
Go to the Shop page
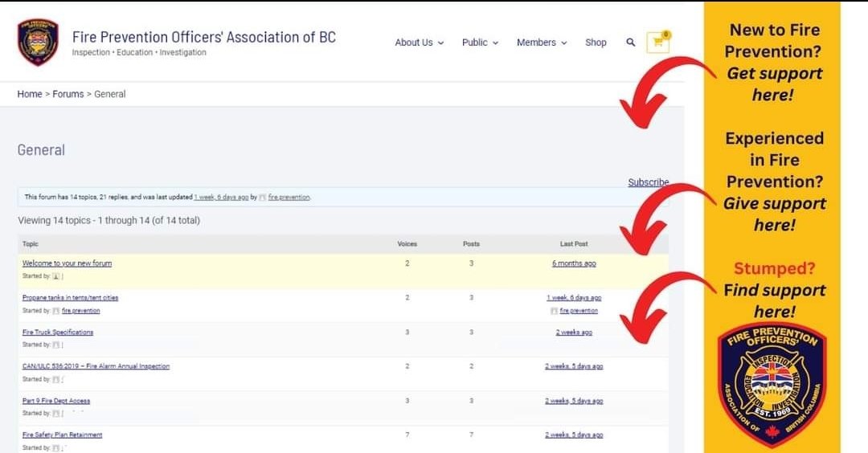596,42
